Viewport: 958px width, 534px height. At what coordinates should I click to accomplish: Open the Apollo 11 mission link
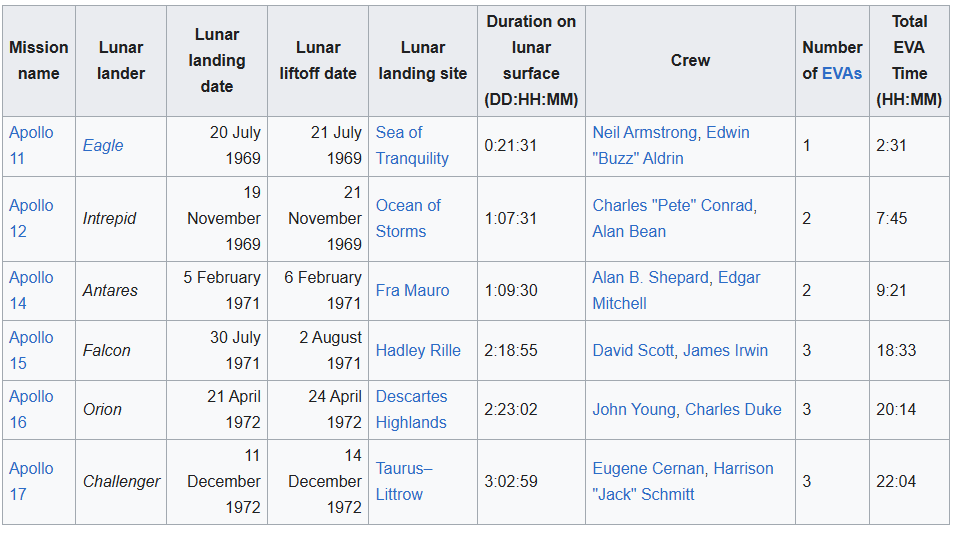pyautogui.click(x=31, y=145)
